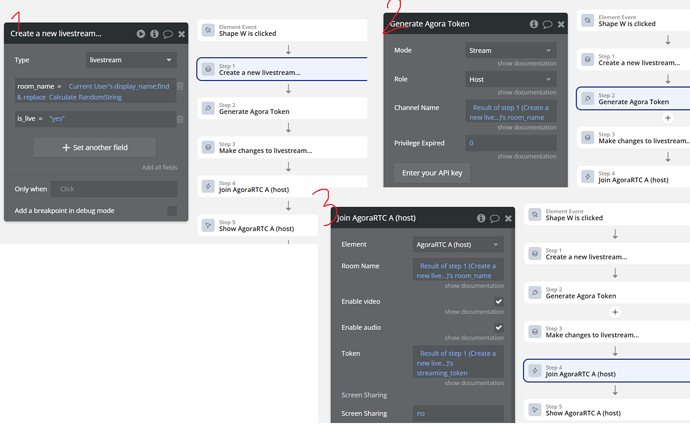This screenshot has width=690, height=427.
Task: Open comment bubble in Generate Agora Token panel
Action: pos(547,24)
